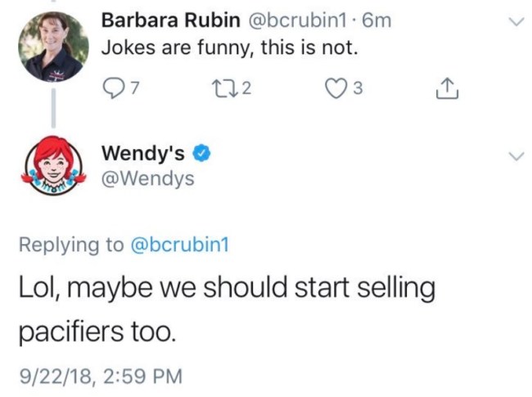Open Barbara Rubin's profile picture

click(x=54, y=46)
